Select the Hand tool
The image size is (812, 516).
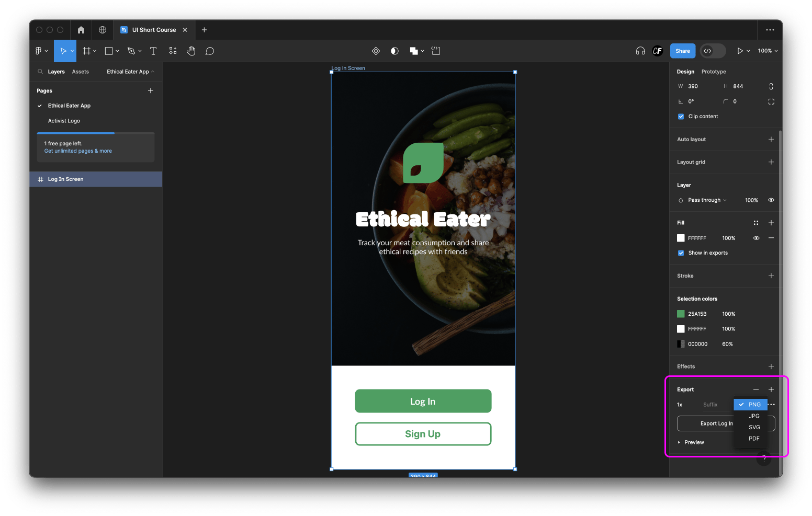191,51
